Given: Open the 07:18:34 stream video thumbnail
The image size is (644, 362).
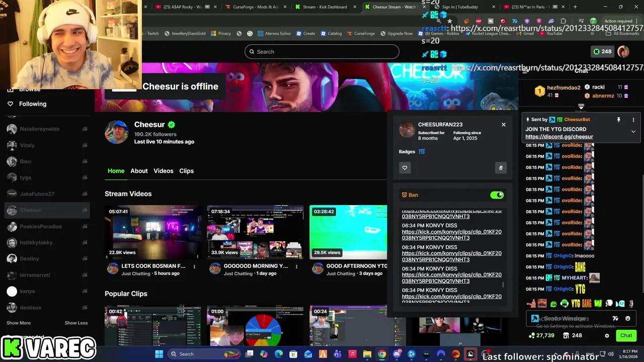Looking at the screenshot, I should tap(255, 232).
